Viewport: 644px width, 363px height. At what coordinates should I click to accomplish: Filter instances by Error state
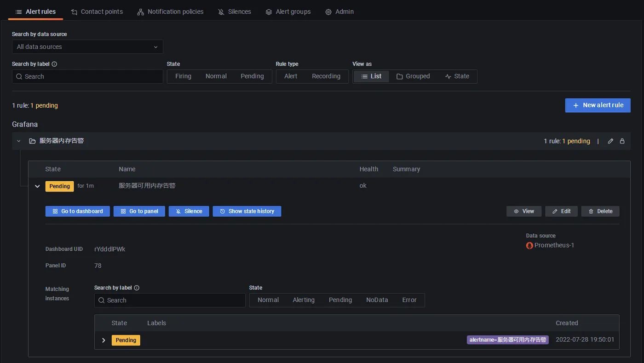(x=409, y=300)
